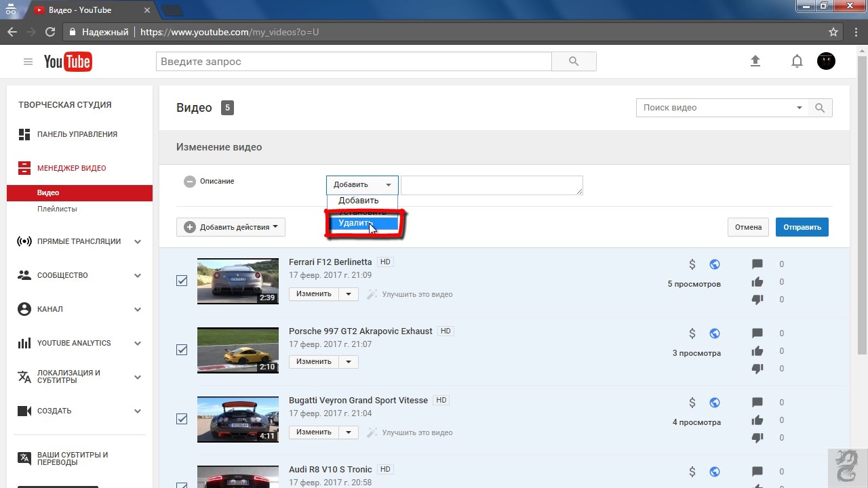
Task: Open the Добавить действия dropdown button
Action: click(x=231, y=227)
